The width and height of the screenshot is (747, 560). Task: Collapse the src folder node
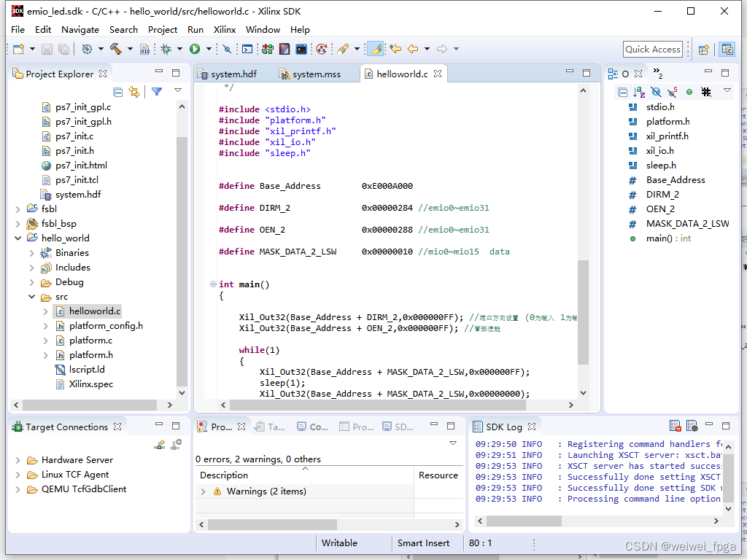(31, 297)
